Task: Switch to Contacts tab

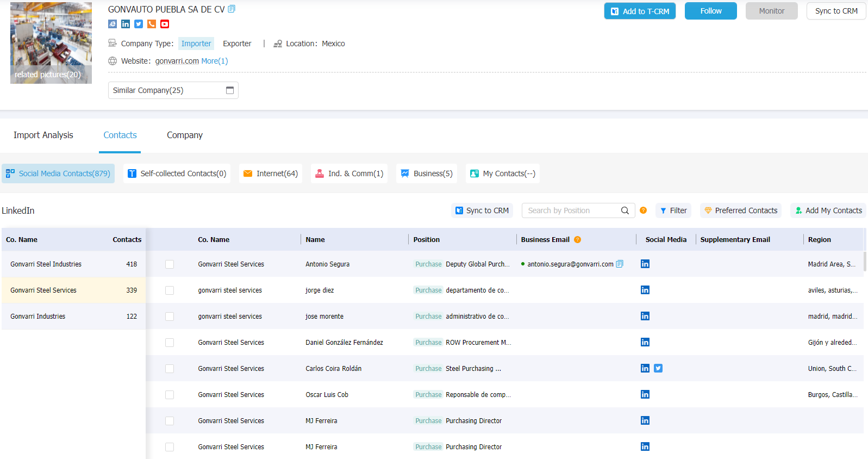Action: [x=120, y=135]
